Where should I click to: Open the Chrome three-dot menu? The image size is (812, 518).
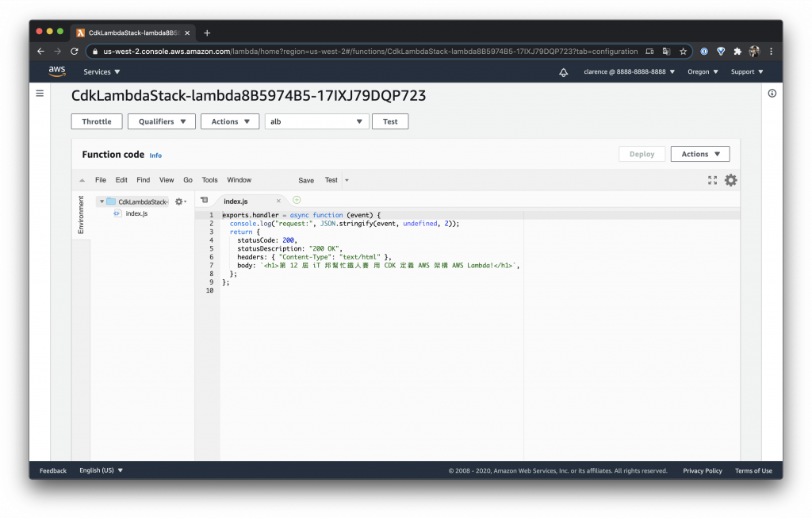771,52
